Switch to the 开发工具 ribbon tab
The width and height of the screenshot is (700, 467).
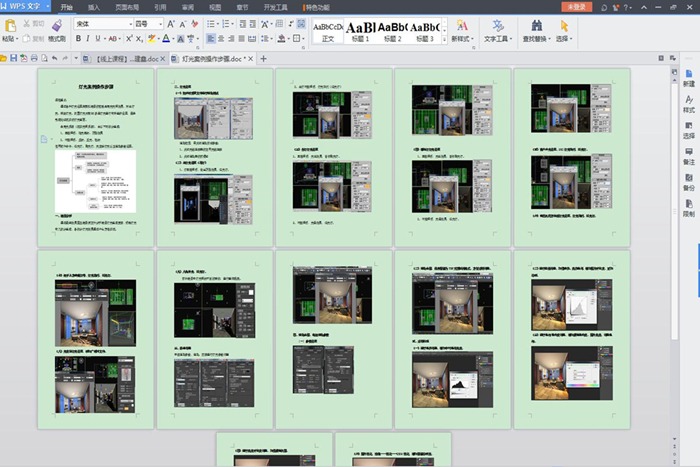[x=275, y=7]
